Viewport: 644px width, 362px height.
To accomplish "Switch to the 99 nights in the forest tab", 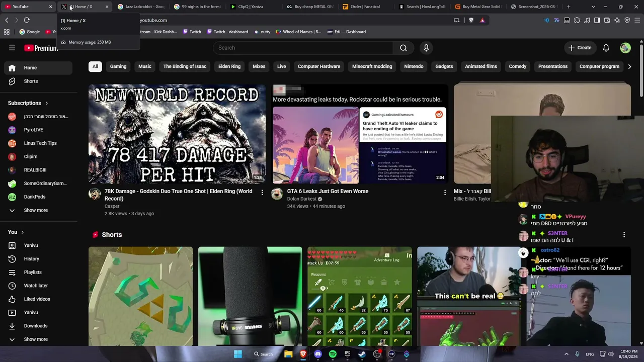I will tap(198, 7).
